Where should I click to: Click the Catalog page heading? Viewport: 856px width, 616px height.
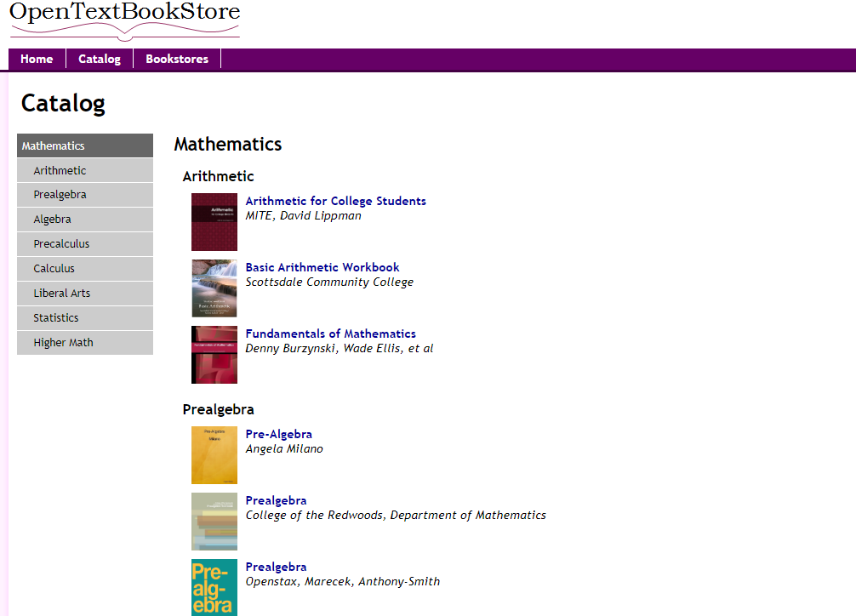tap(63, 104)
